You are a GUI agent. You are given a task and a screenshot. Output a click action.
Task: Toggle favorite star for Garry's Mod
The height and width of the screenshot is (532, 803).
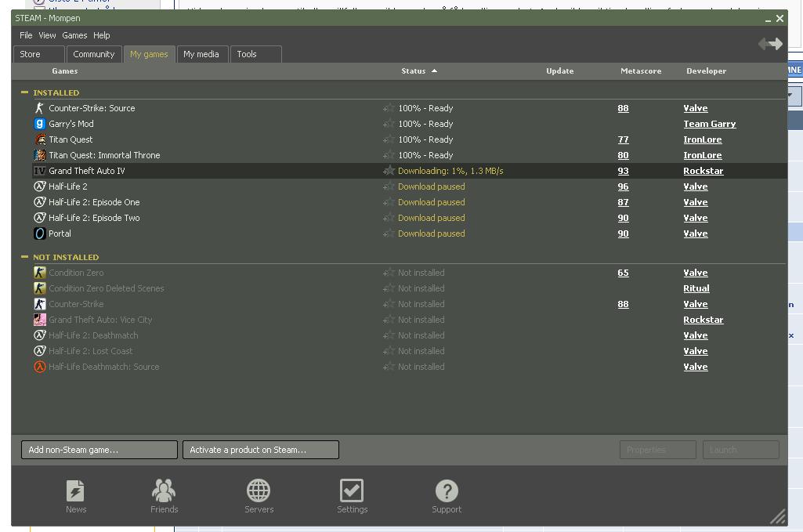tap(389, 124)
